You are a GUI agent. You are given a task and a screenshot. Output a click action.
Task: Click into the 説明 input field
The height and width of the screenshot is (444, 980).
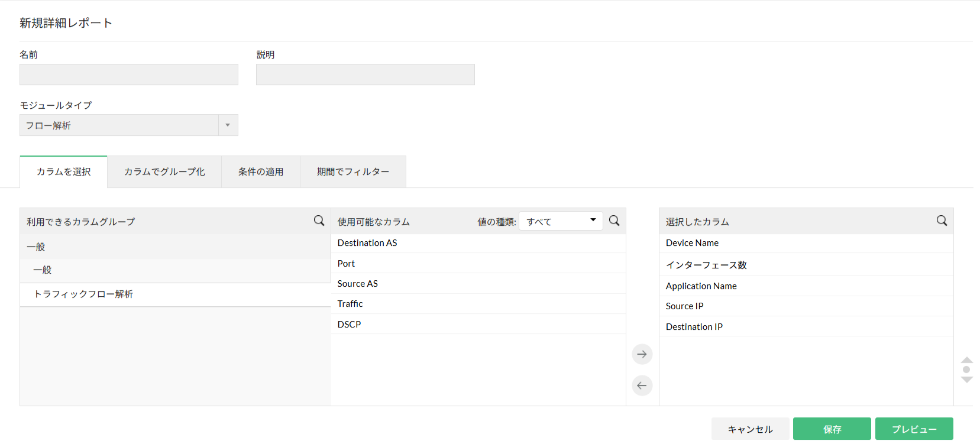(x=365, y=74)
